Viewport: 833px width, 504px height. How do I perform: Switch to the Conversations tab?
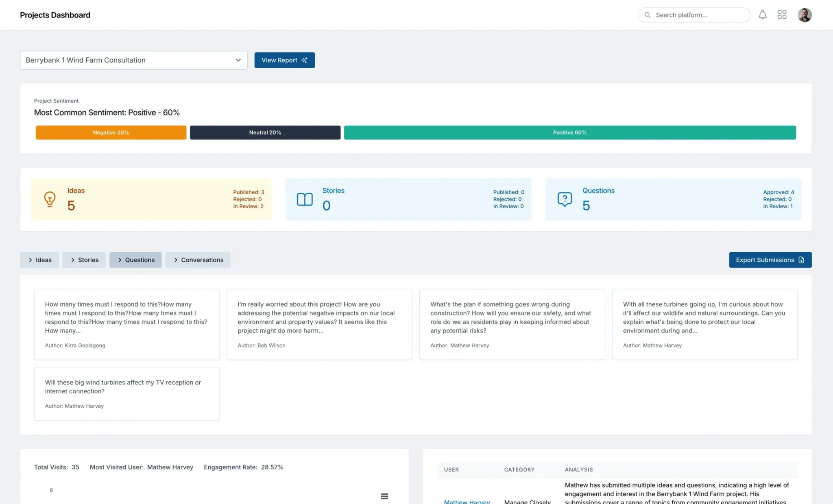pyautogui.click(x=198, y=260)
